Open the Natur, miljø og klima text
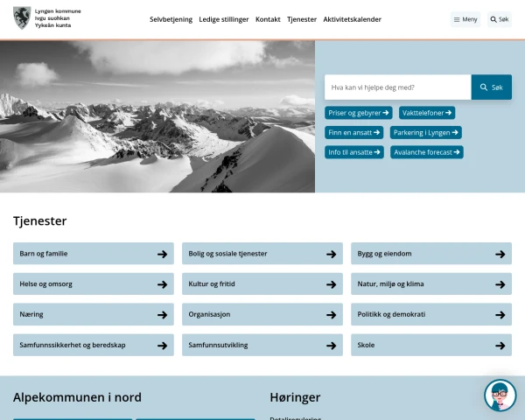This screenshot has width=525, height=420. click(x=390, y=284)
